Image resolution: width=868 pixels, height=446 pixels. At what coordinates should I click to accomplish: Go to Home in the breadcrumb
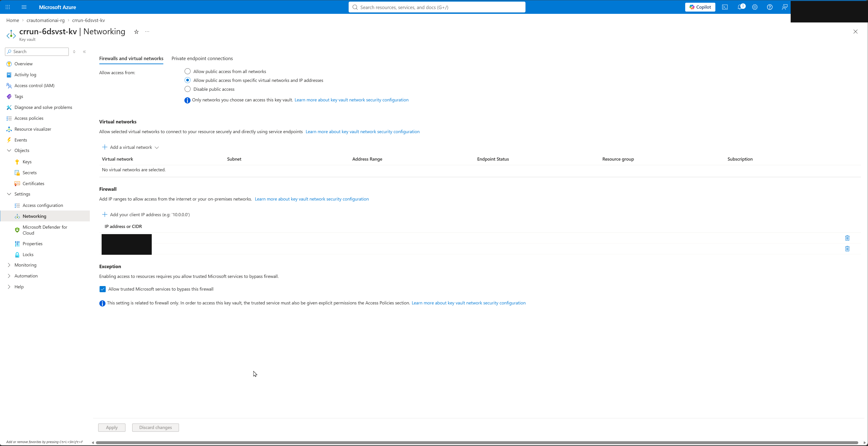(x=12, y=20)
